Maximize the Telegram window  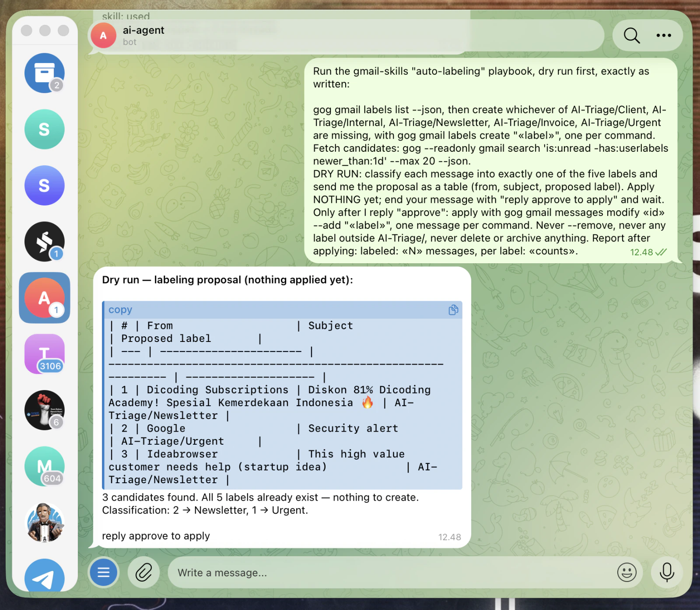coord(63,30)
